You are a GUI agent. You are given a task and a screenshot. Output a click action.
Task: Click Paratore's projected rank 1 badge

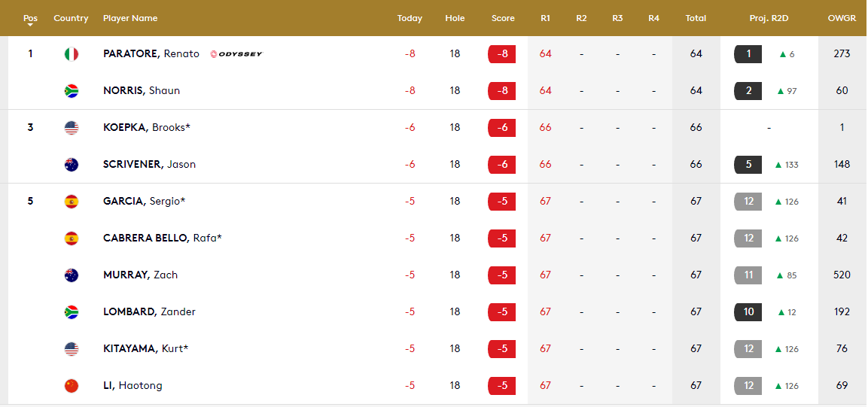(748, 54)
